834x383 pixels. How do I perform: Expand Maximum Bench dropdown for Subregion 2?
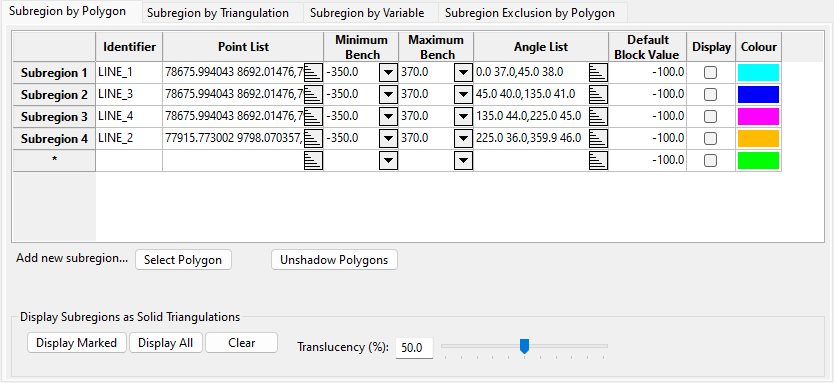(463, 94)
